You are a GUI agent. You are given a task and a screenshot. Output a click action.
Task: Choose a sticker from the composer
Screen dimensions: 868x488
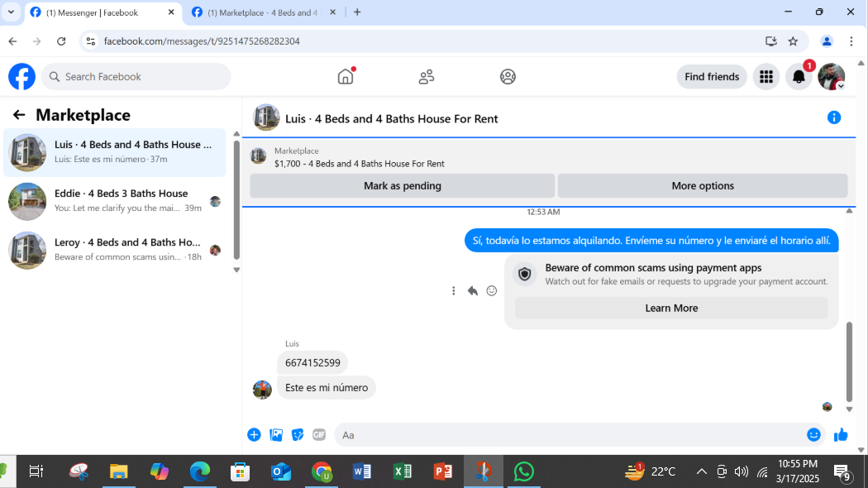298,435
